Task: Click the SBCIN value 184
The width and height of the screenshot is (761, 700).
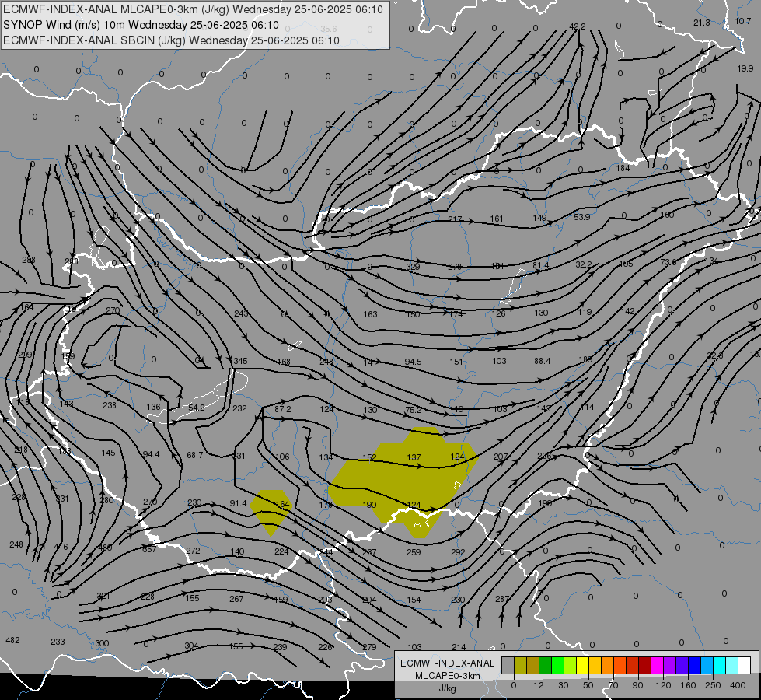Action: pyautogui.click(x=623, y=168)
